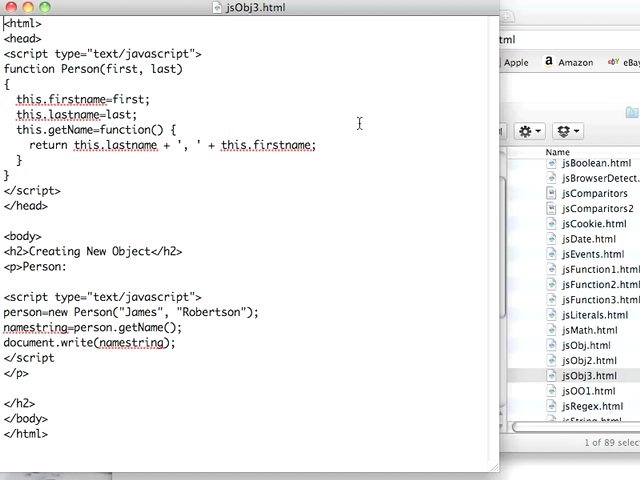This screenshot has height=480, width=640.
Task: Click the red close button of editor
Action: click(11, 7)
